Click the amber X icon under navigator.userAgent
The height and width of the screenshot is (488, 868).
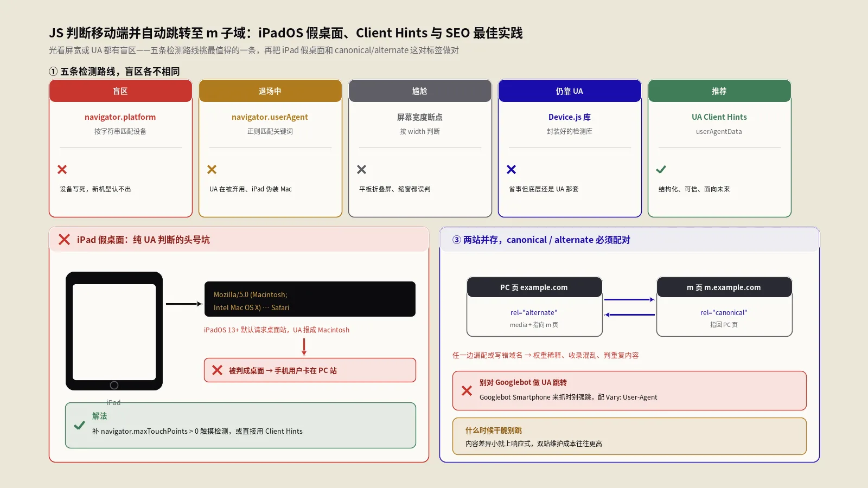coord(212,170)
